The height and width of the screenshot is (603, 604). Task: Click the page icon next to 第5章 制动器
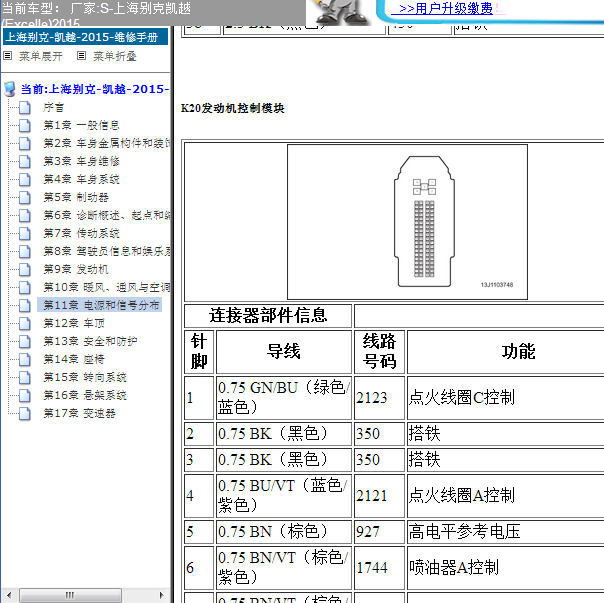coord(25,197)
